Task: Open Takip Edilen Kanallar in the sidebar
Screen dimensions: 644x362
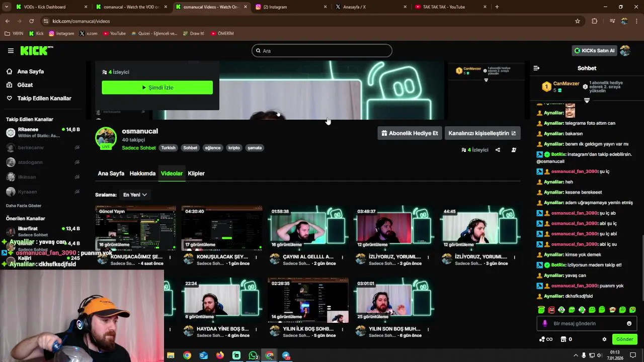Action: coord(44,98)
